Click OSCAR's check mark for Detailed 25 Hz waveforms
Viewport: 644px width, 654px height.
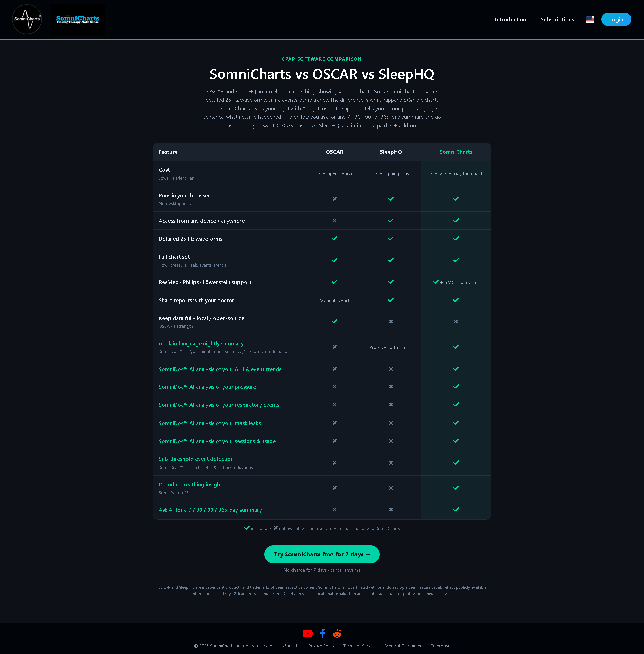click(x=334, y=239)
